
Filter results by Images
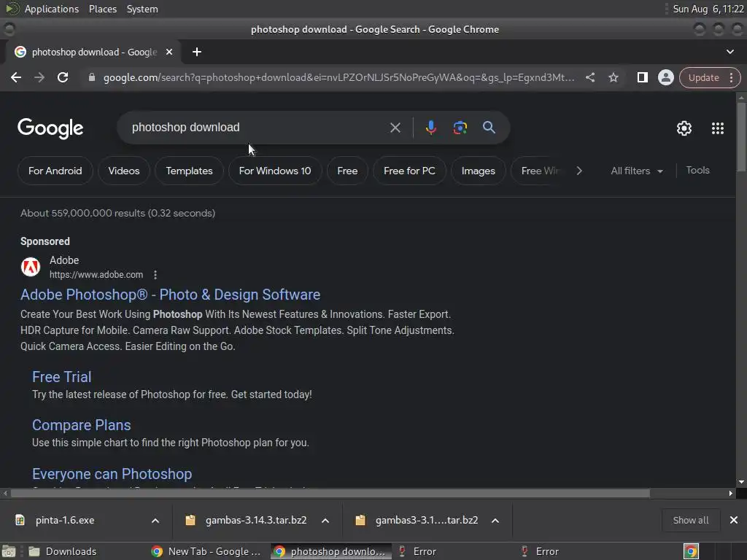479,171
